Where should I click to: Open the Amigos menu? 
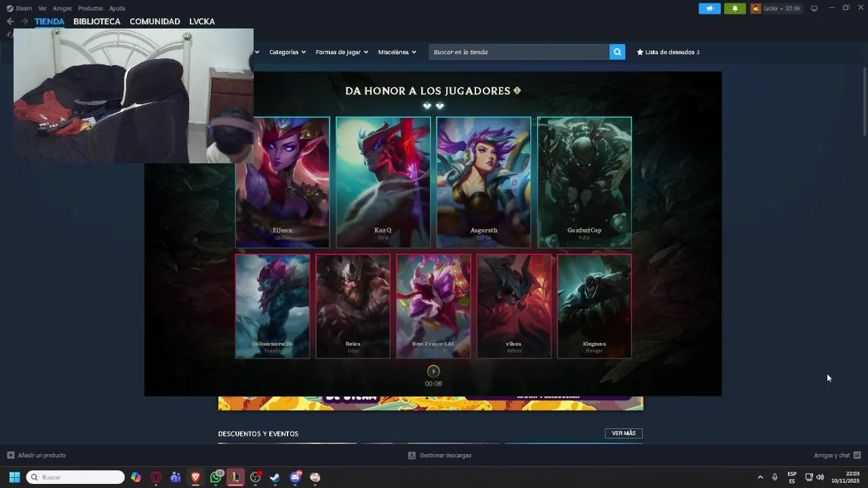(x=62, y=8)
